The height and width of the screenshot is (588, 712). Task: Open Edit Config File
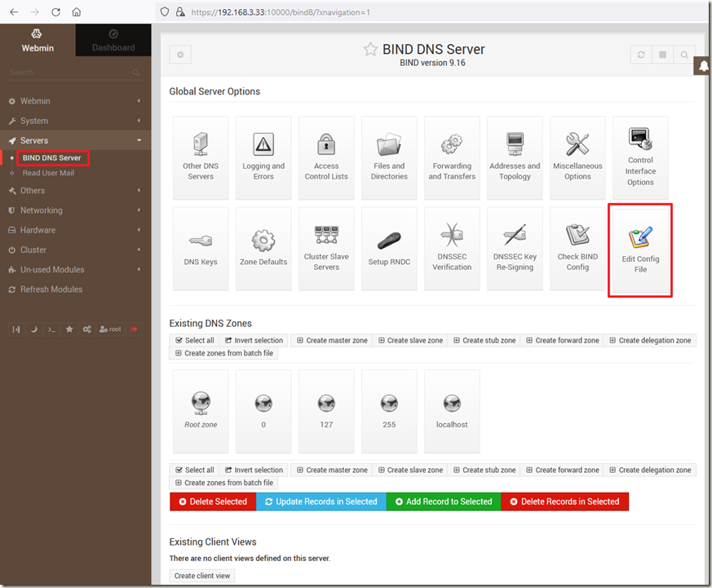click(640, 250)
